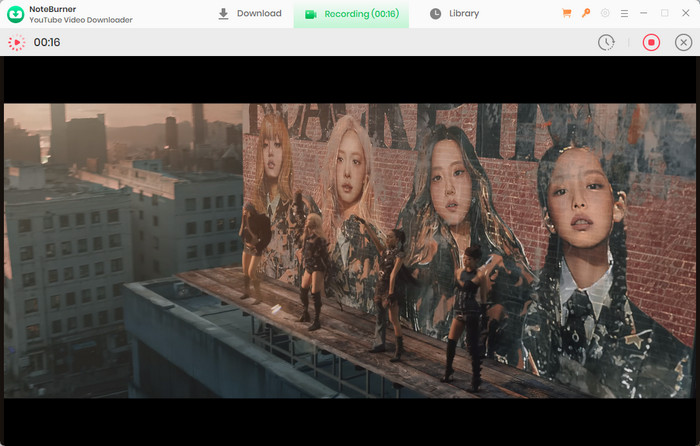Minimize the NoteBurner window
This screenshot has width=700, height=446.
[x=645, y=14]
